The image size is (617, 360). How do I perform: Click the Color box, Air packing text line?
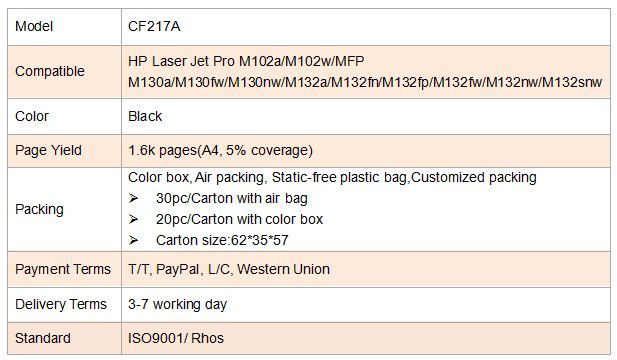point(333,177)
